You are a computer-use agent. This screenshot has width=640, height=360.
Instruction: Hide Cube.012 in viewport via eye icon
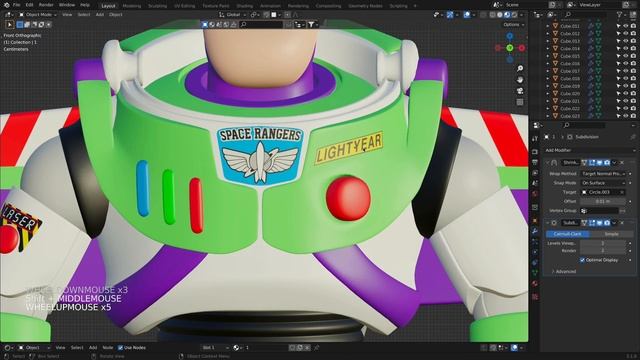(626, 33)
